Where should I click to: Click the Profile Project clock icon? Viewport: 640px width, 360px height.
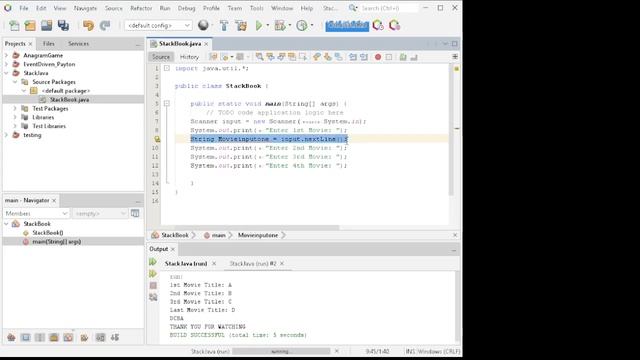coord(302,25)
